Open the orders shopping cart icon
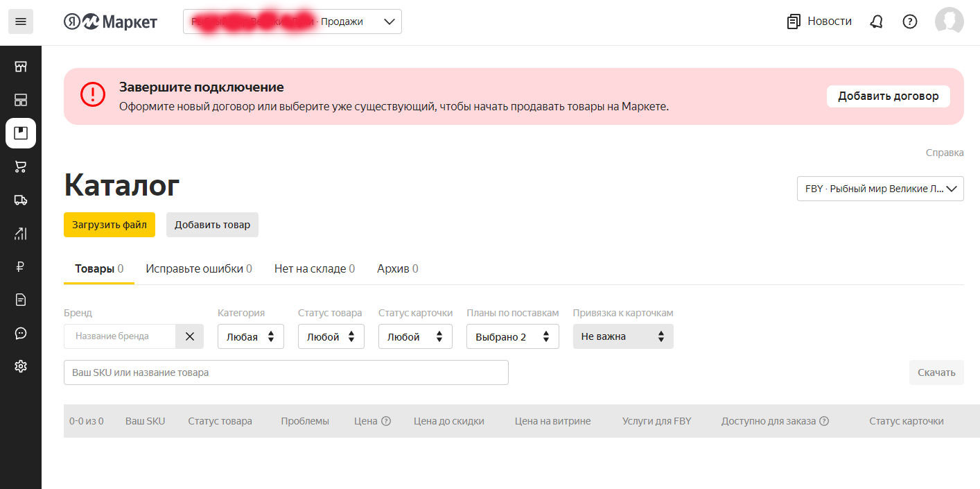Screen dimensions: 980x489 [x=21, y=166]
